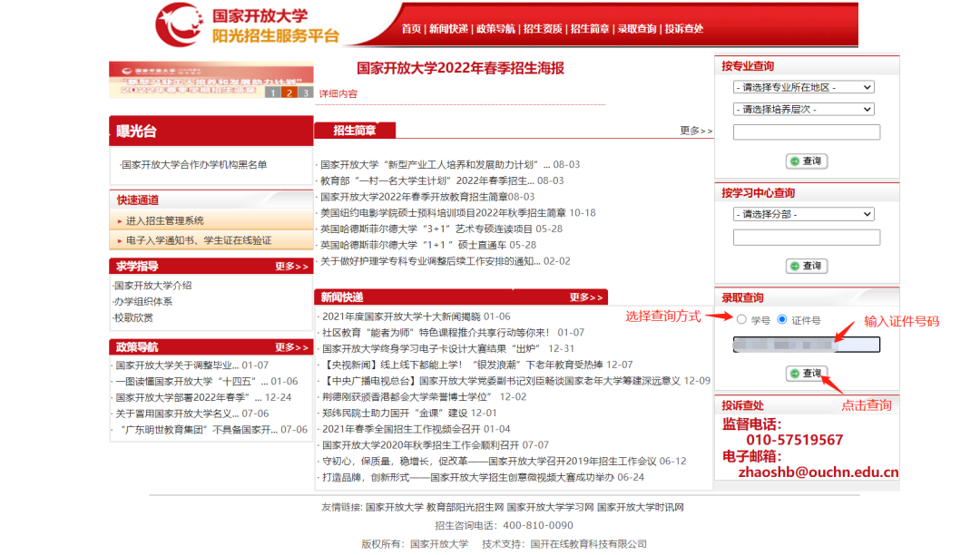Select the 学号 radio button
This screenshot has height=555, width=980.
tap(741, 319)
